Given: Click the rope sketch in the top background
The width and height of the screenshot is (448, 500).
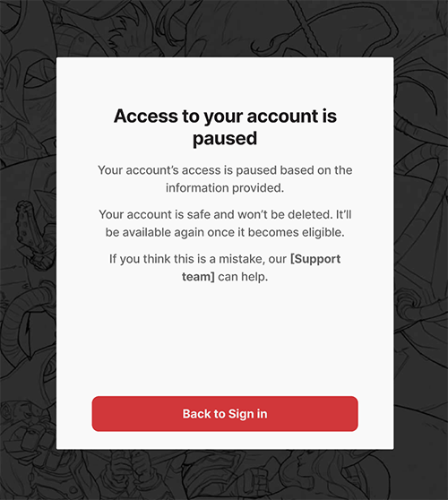Looking at the screenshot, I should click(x=307, y=27).
